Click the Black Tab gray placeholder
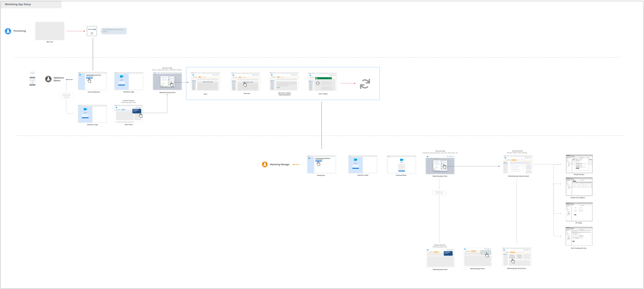Image resolution: width=644 pixels, height=289 pixels. [x=50, y=31]
